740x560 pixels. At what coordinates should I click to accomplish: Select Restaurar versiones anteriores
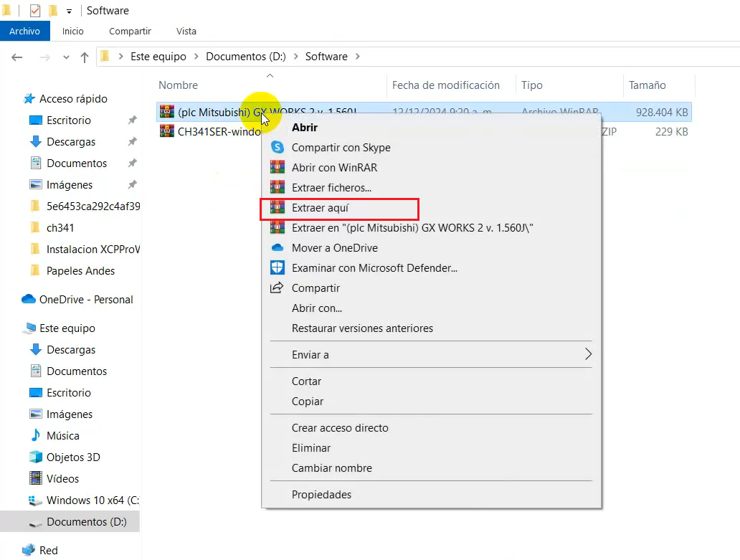[x=431, y=328]
